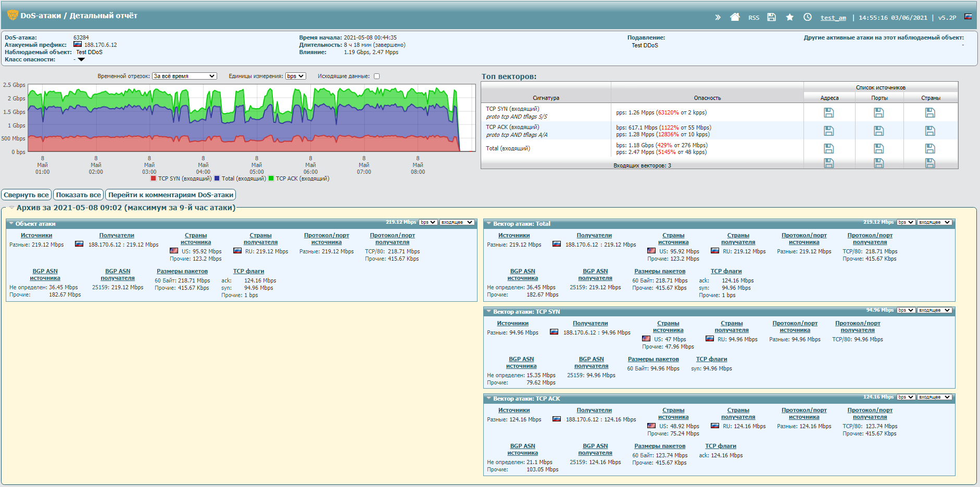Screen dimensions: 980x487
Task: Expand the 'Класс опасности' dropdown arrow
Action: pos(81,60)
